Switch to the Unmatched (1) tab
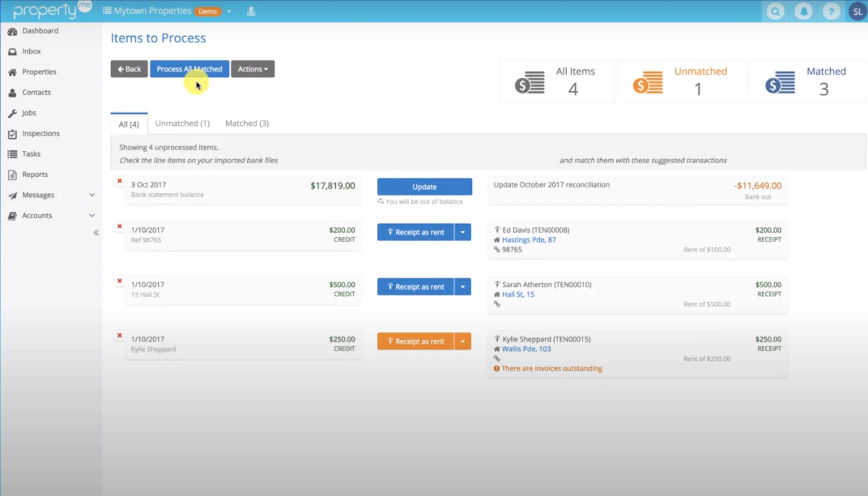The image size is (868, 496). [182, 124]
